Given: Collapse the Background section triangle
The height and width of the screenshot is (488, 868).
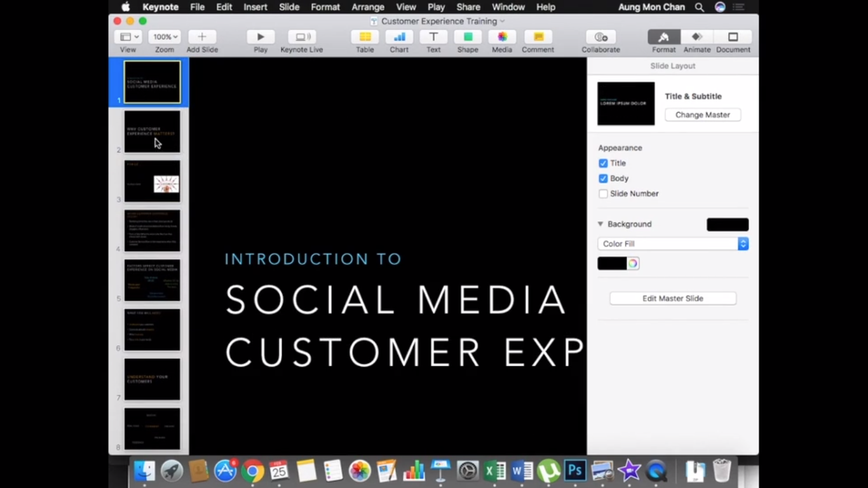Looking at the screenshot, I should tap(600, 224).
